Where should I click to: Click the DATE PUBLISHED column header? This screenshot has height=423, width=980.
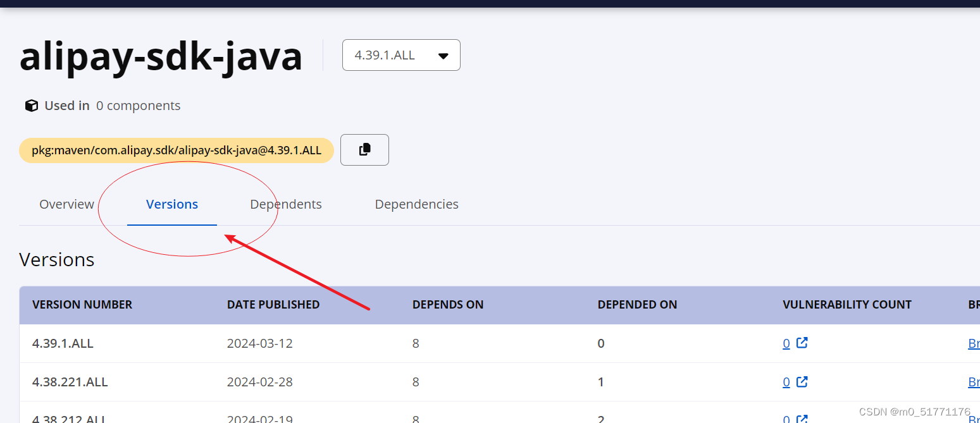click(x=273, y=305)
